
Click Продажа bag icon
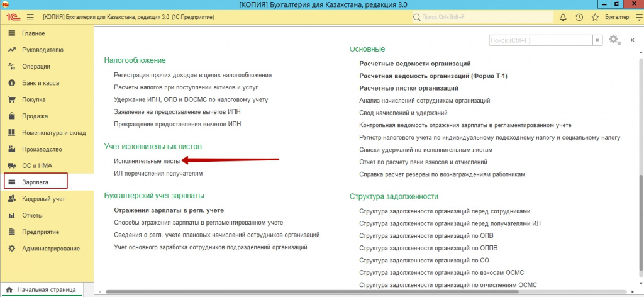click(12, 116)
